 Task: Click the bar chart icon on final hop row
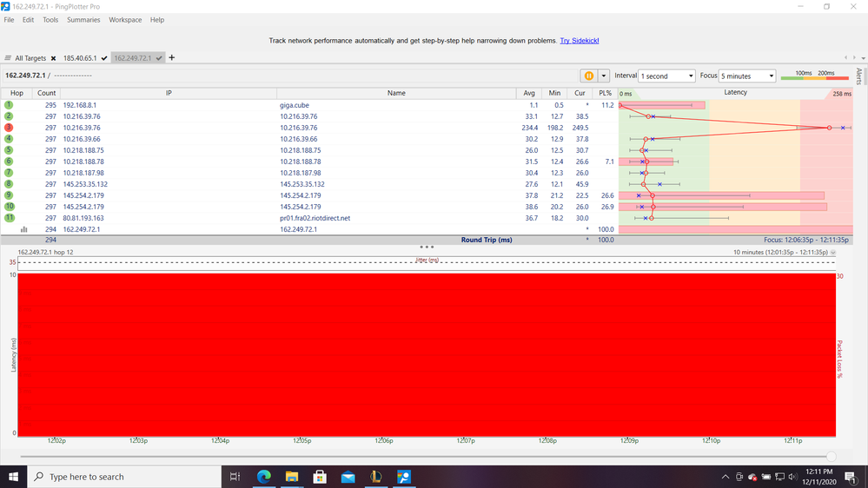[x=23, y=229]
